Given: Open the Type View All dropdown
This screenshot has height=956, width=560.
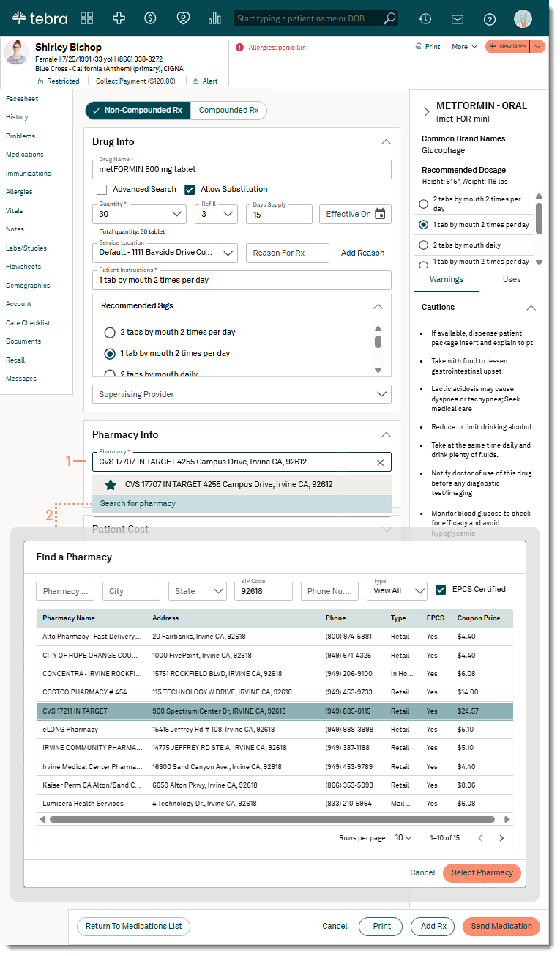Looking at the screenshot, I should [397, 590].
